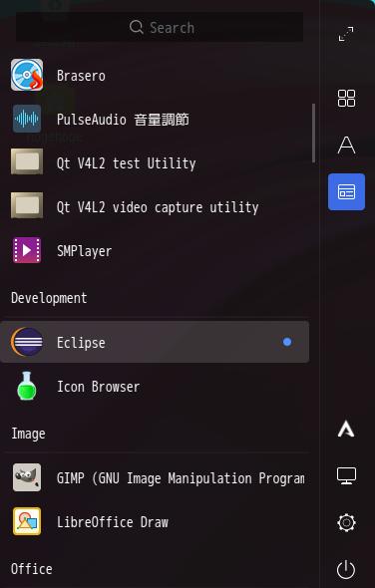
Task: Open the settings gear in sidebar
Action: (346, 523)
